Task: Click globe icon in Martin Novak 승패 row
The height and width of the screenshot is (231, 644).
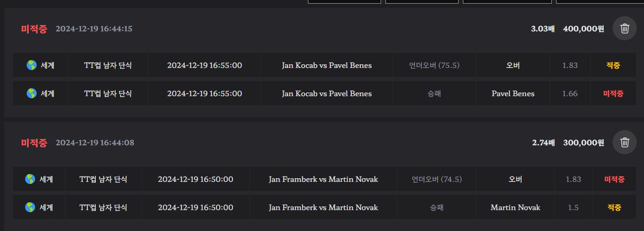Action: click(30, 207)
